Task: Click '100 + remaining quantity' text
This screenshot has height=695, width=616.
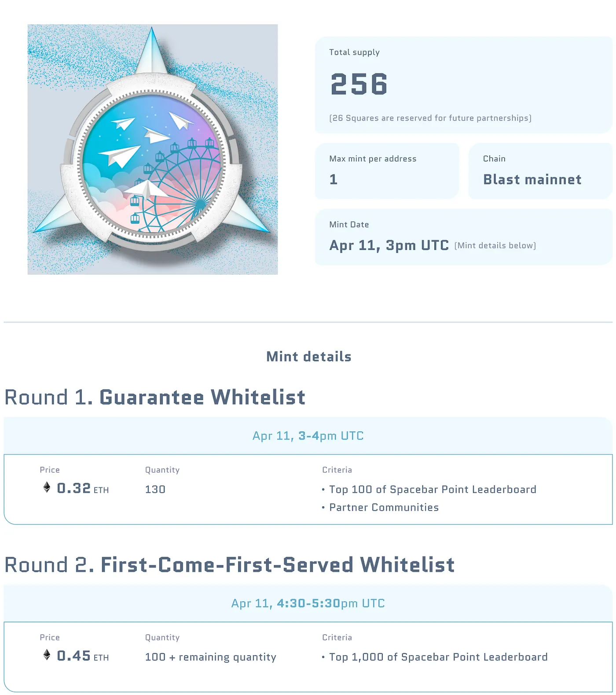Action: point(211,657)
